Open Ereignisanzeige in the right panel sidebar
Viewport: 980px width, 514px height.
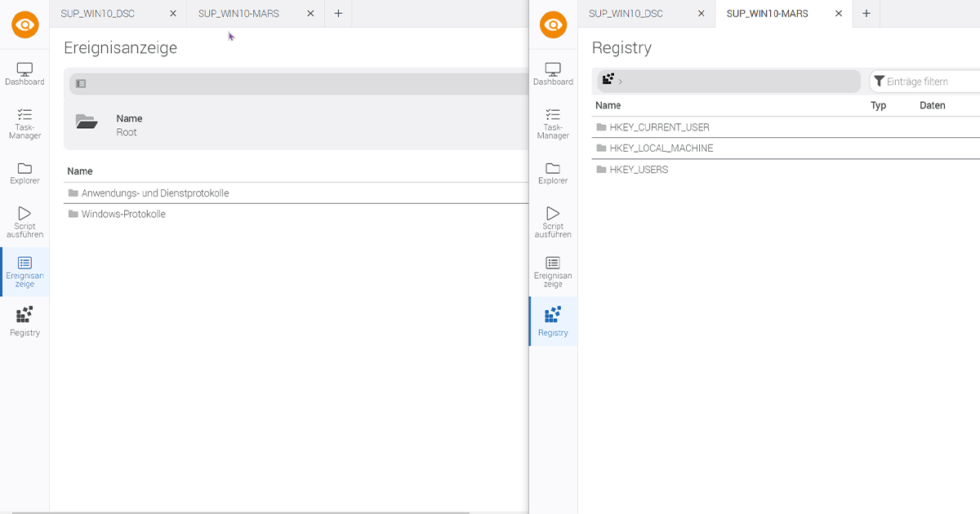point(553,271)
